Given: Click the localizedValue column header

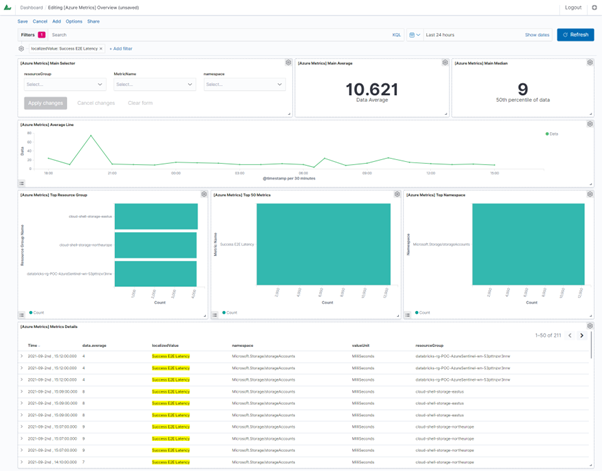Looking at the screenshot, I should 165,345.
